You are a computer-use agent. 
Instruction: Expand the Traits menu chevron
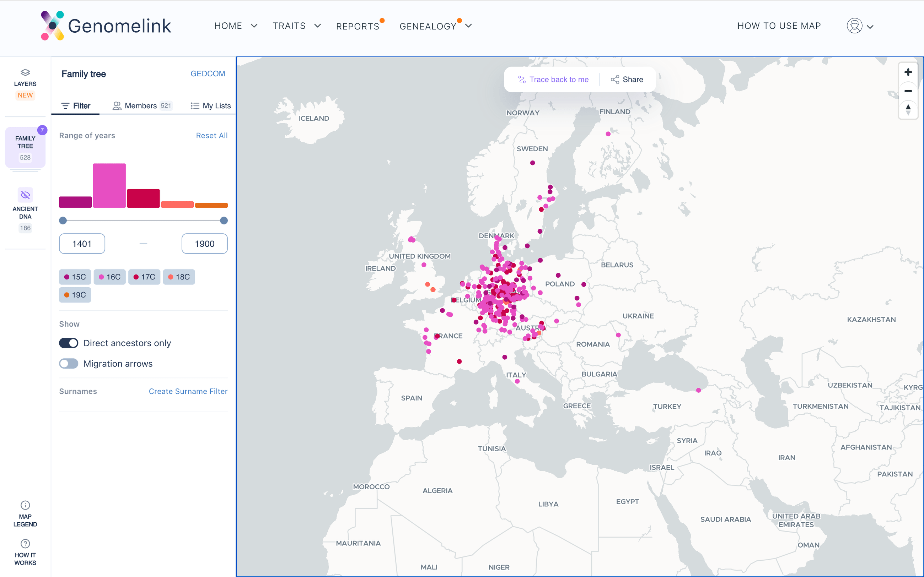(x=318, y=26)
